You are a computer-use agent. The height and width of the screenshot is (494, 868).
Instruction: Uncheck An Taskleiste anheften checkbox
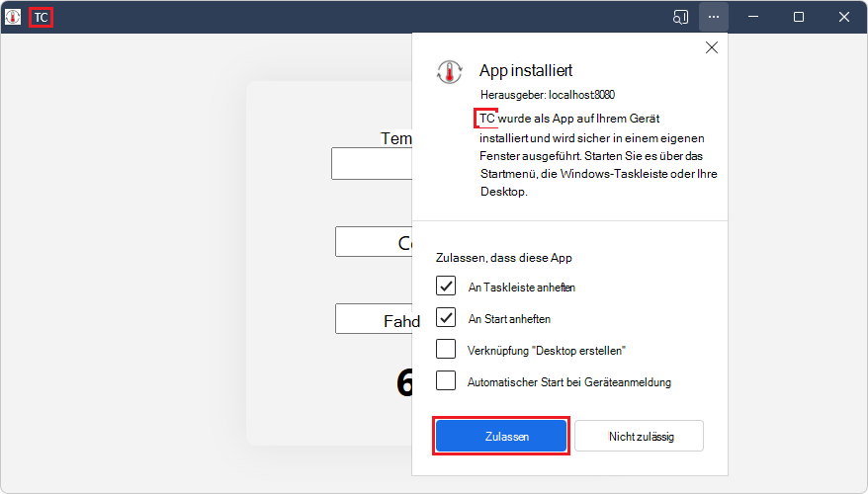(x=446, y=286)
